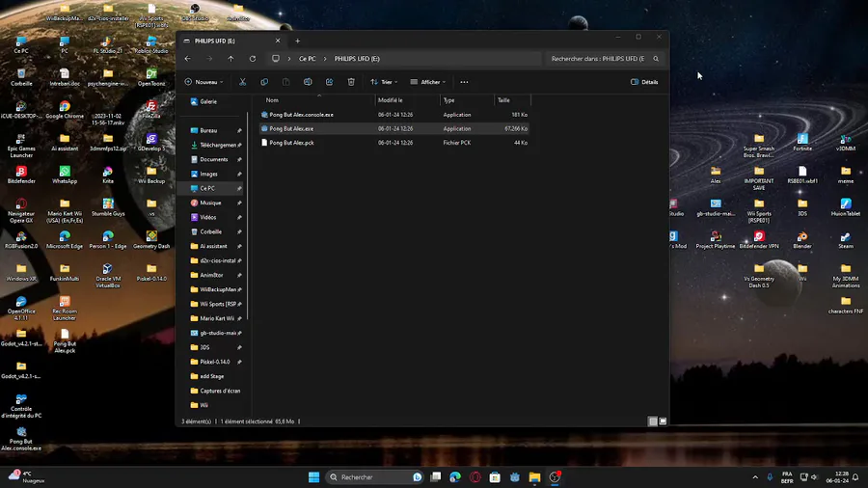Click the search magnifier icon in Explorer
Viewport: 868px width, 488px height.
click(656, 59)
